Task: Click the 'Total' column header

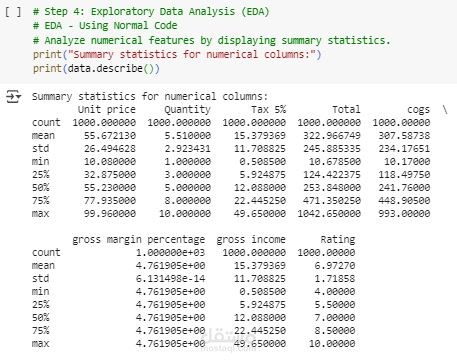Action: pos(346,110)
